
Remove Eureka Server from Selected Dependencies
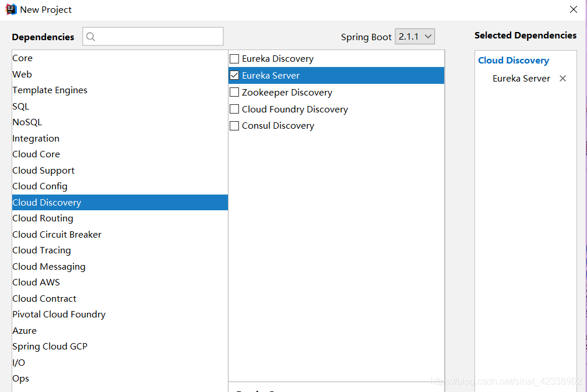pos(563,79)
